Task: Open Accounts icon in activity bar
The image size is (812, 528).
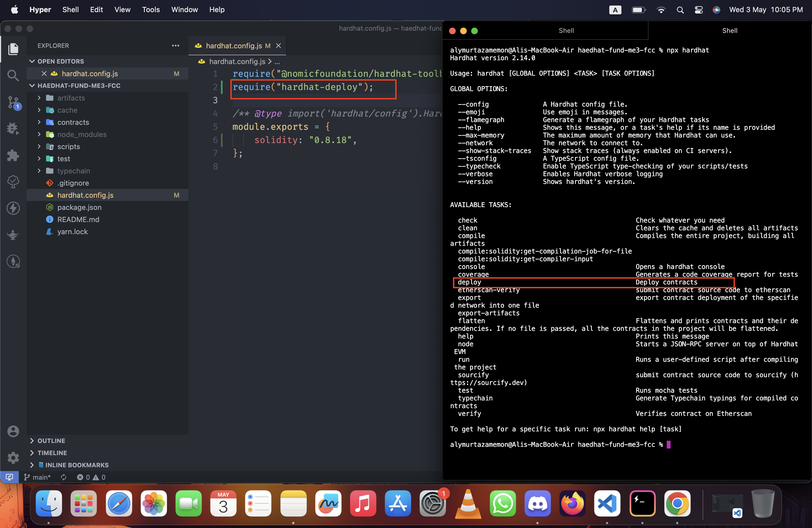Action: pos(13,431)
